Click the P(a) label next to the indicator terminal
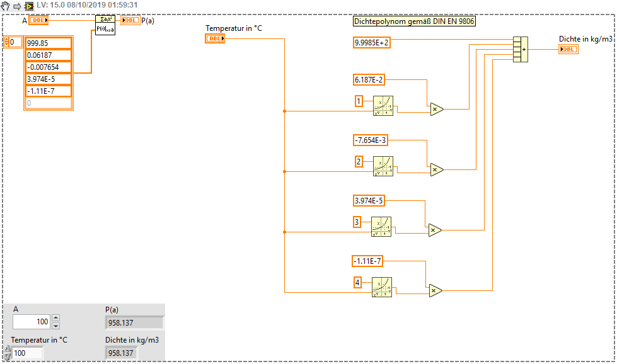The image size is (617, 364). (x=147, y=20)
